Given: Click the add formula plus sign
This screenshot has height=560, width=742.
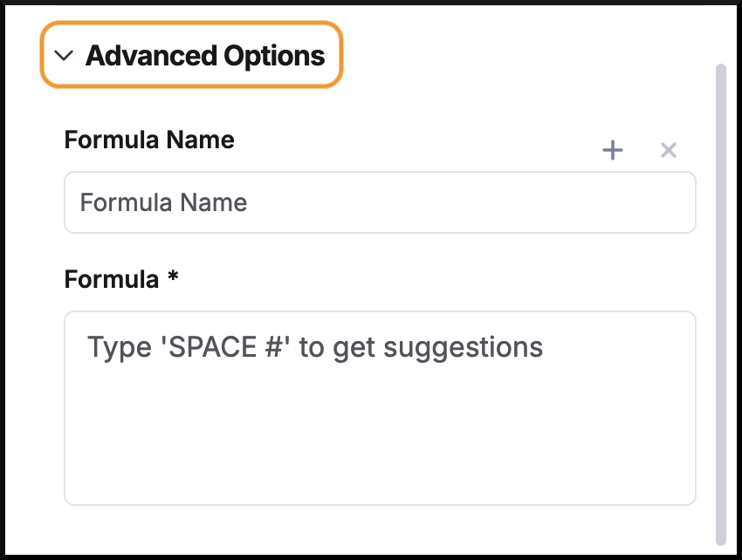Looking at the screenshot, I should point(612,150).
